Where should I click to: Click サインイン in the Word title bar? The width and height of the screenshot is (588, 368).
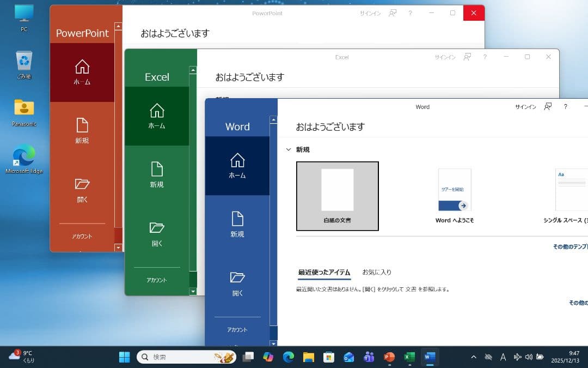[524, 107]
